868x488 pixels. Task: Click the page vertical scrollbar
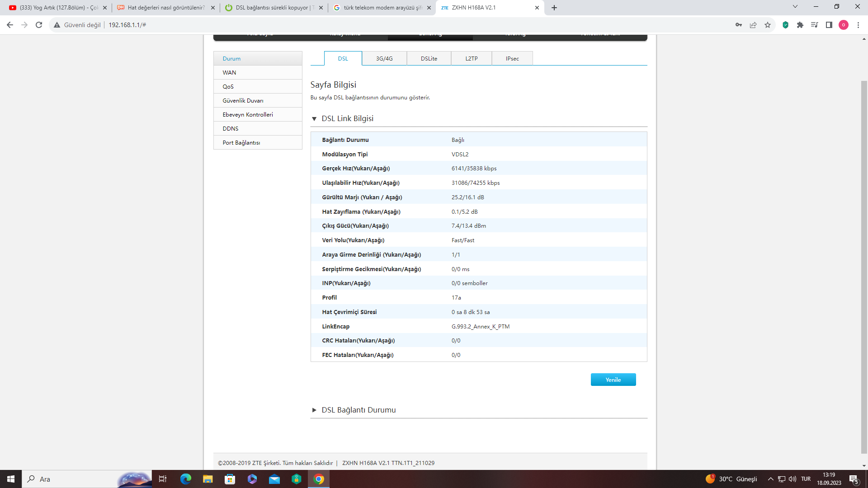pos(864,267)
